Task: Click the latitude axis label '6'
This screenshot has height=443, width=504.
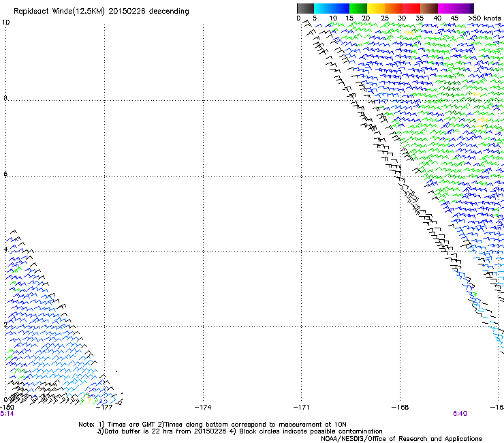Action: point(5,174)
